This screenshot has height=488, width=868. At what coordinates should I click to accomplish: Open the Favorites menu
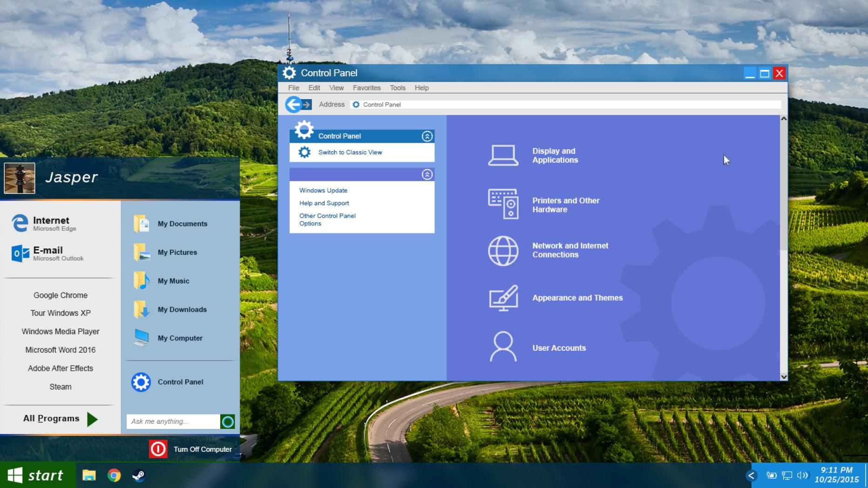[366, 88]
